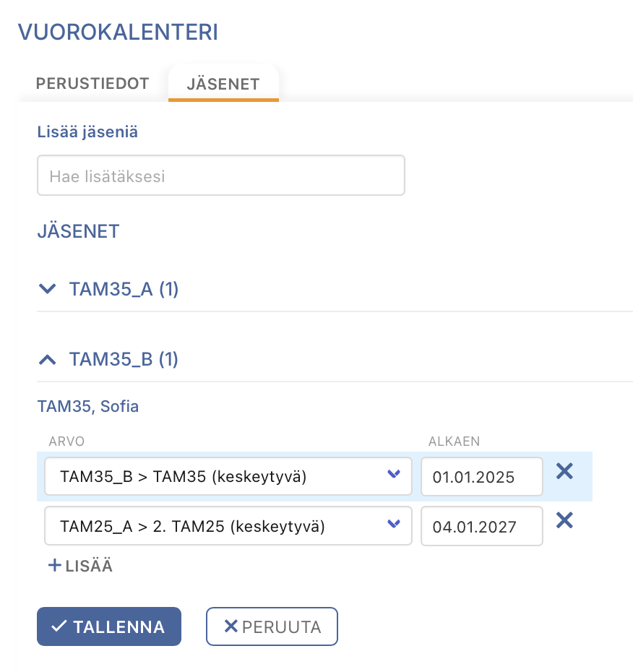The height and width of the screenshot is (672, 633).
Task: Click the plus icon next to LISÄÄ
Action: 54,565
